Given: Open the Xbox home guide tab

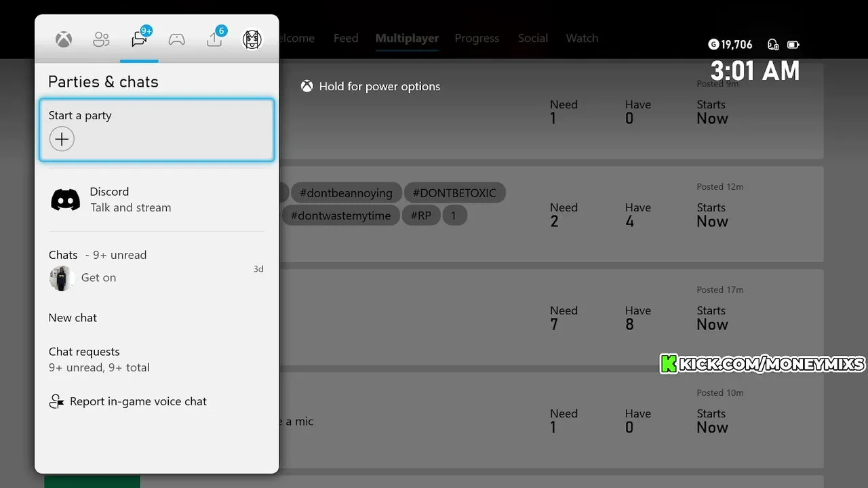Looking at the screenshot, I should [64, 39].
